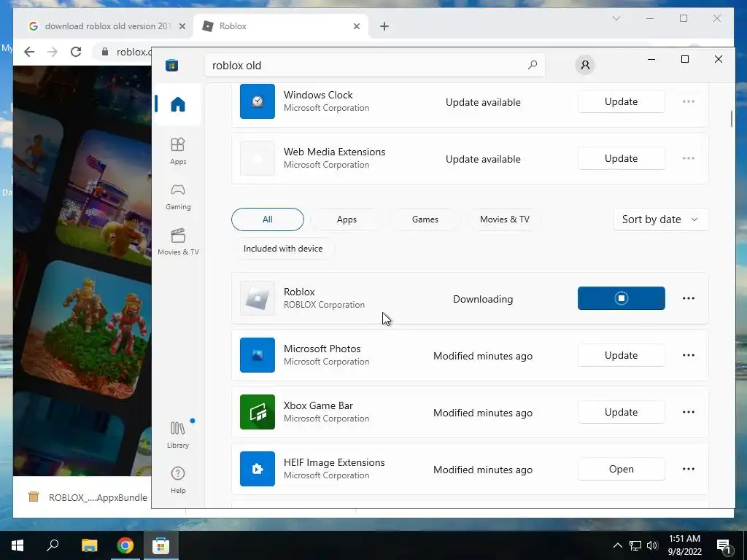
Task: Open the clock showing 1:51 AM
Action: click(684, 545)
